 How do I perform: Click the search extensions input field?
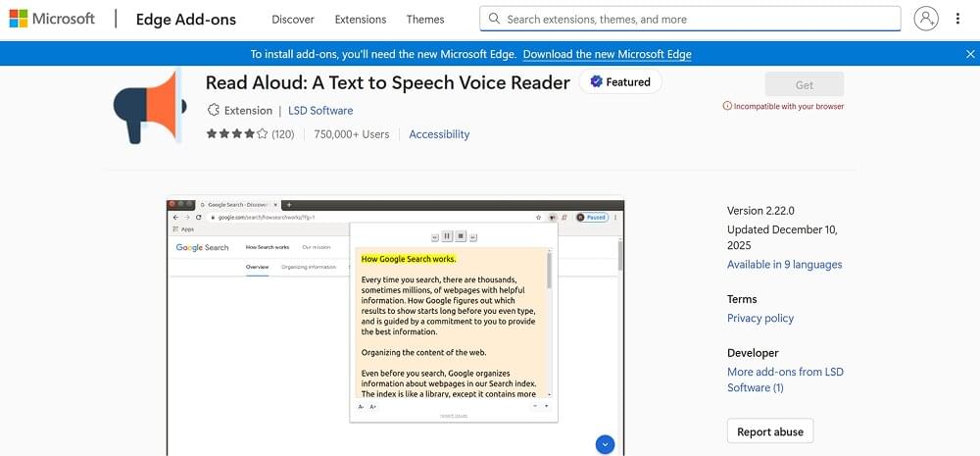[690, 19]
